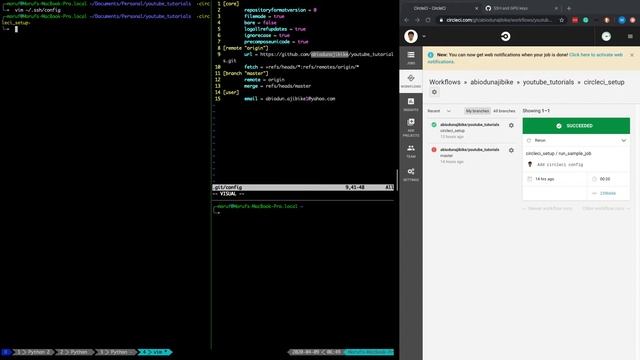Click the vim ~/.ssh/config command in terminal
Image resolution: width=640 pixels, height=360 pixels.
pyautogui.click(x=38, y=10)
